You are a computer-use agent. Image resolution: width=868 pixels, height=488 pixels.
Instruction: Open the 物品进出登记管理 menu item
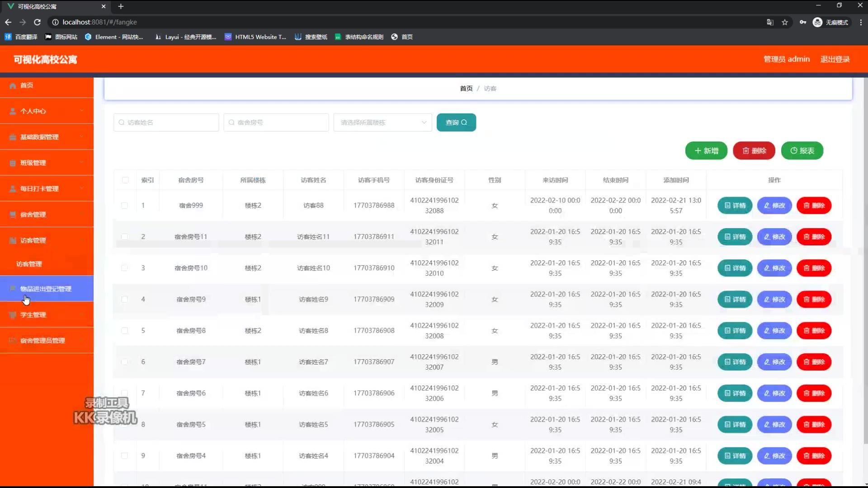47,289
